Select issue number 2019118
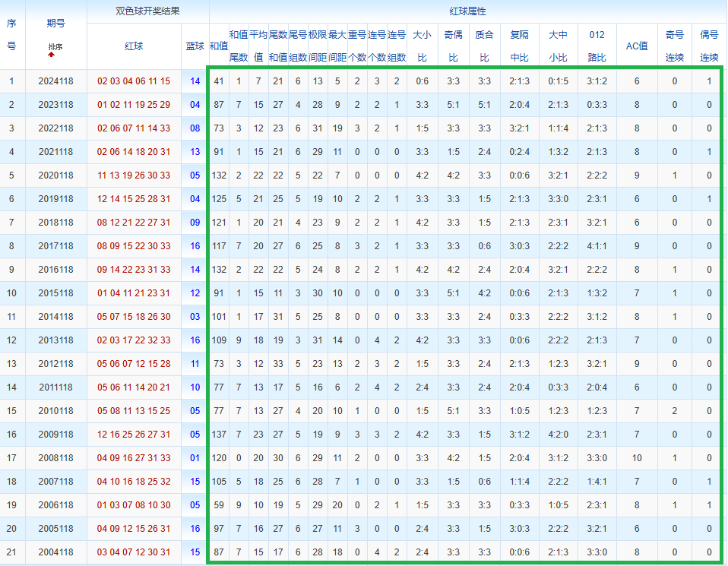728x566 pixels. tap(55, 199)
